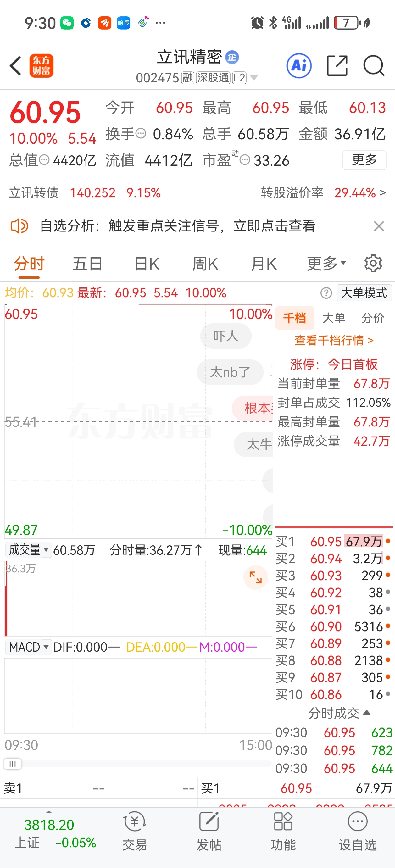Tap the trade row with volume 782
395x868 pixels.
click(334, 750)
